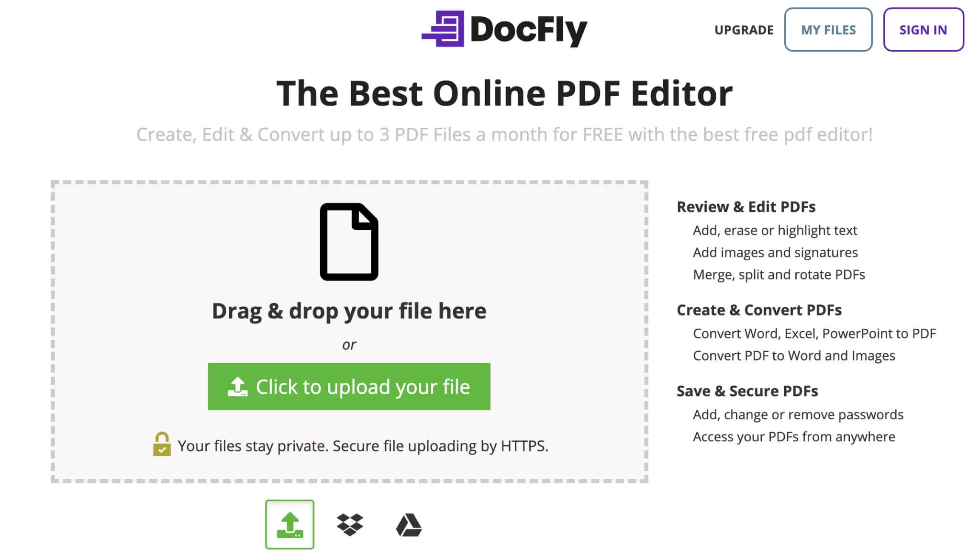Image resolution: width=980 pixels, height=560 pixels.
Task: Select the Create & Convert PDFs section
Action: point(759,309)
